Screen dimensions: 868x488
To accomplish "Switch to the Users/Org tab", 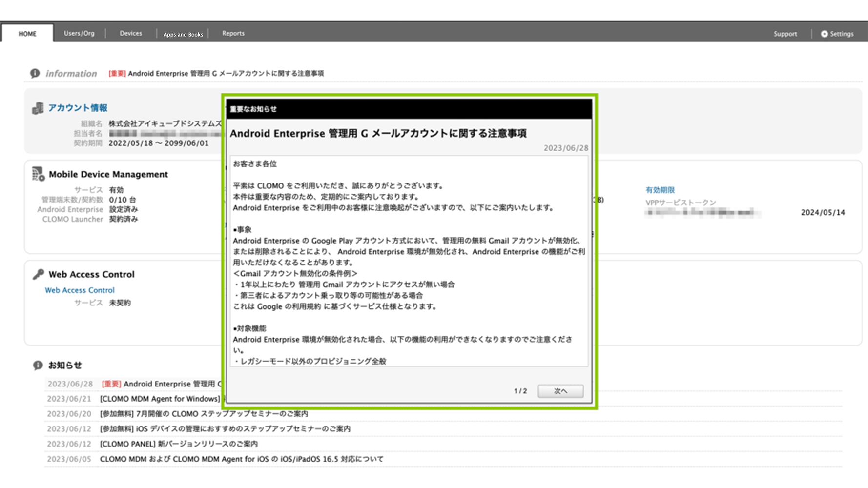I will 79,33.
